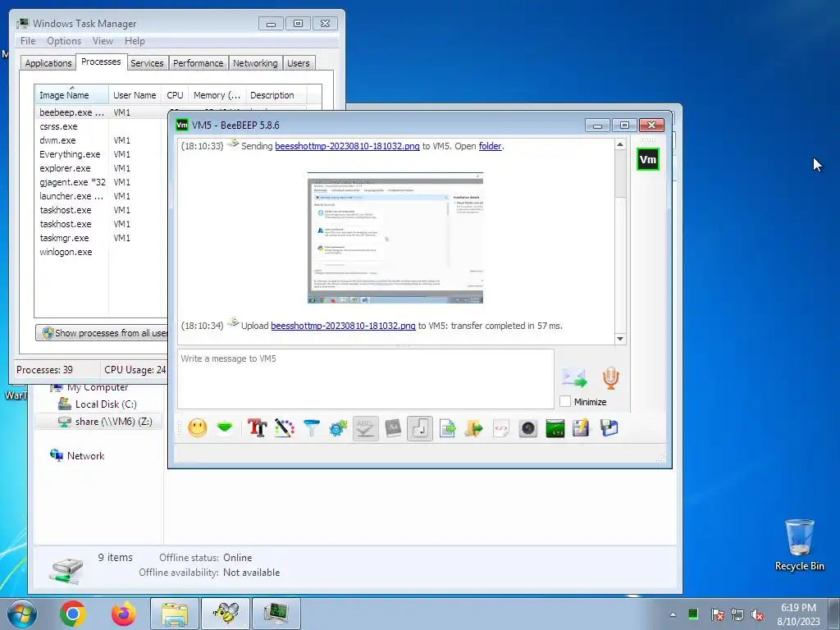The width and height of the screenshot is (840, 630).
Task: Sort processes by Image Name column
Action: (71, 95)
